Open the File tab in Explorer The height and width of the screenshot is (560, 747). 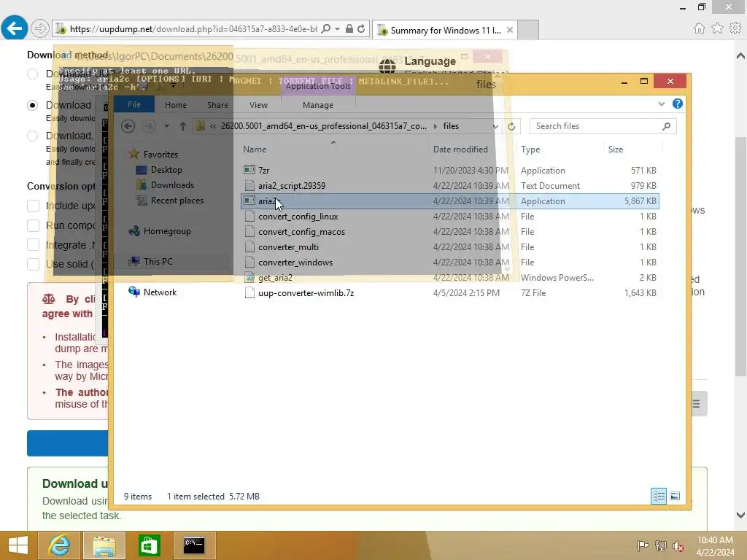[x=134, y=104]
